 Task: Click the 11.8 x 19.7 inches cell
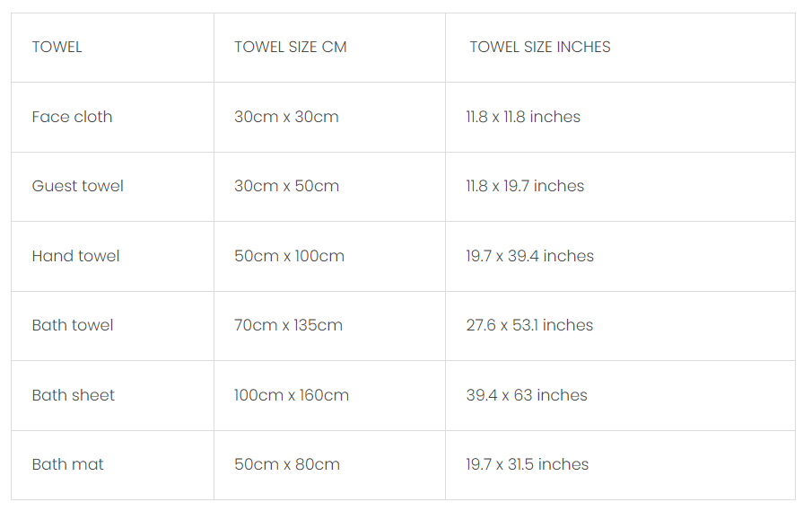(x=620, y=187)
